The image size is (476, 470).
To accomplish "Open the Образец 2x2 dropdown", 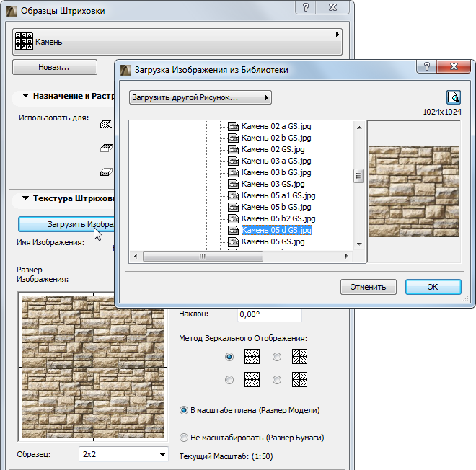I will pyautogui.click(x=123, y=454).
